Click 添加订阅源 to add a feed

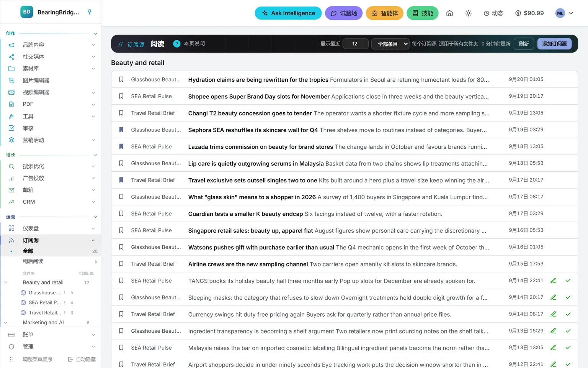(554, 44)
